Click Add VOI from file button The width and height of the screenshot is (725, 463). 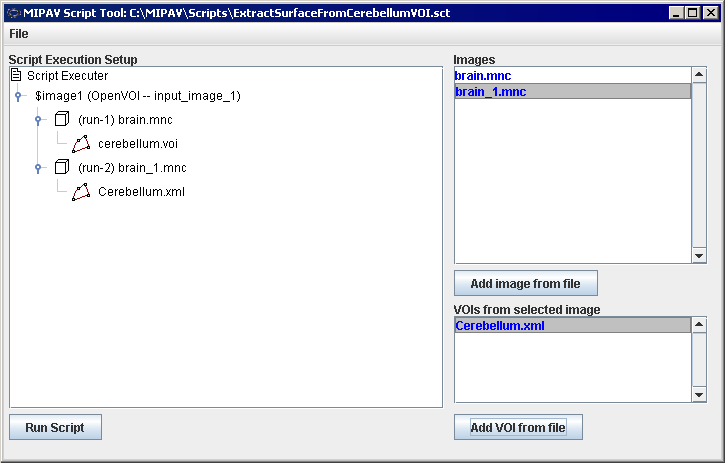pos(518,428)
